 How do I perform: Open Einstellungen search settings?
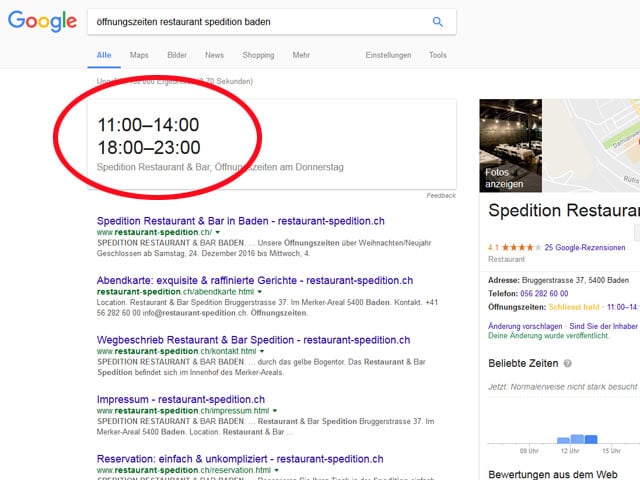(x=388, y=55)
